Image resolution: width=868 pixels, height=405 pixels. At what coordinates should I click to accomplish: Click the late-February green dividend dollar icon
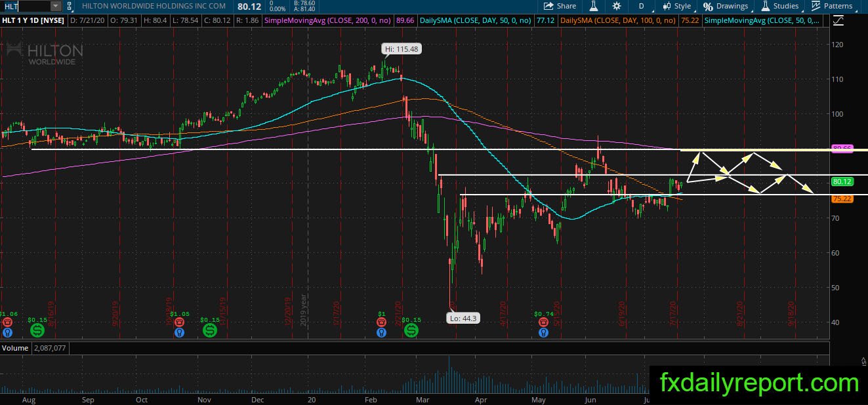[x=411, y=330]
